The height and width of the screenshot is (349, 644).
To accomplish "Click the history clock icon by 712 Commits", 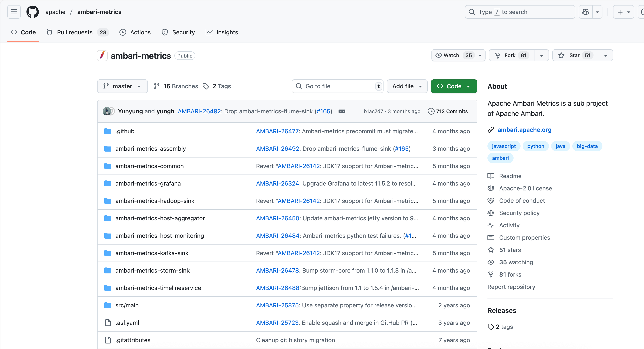I will [x=431, y=111].
